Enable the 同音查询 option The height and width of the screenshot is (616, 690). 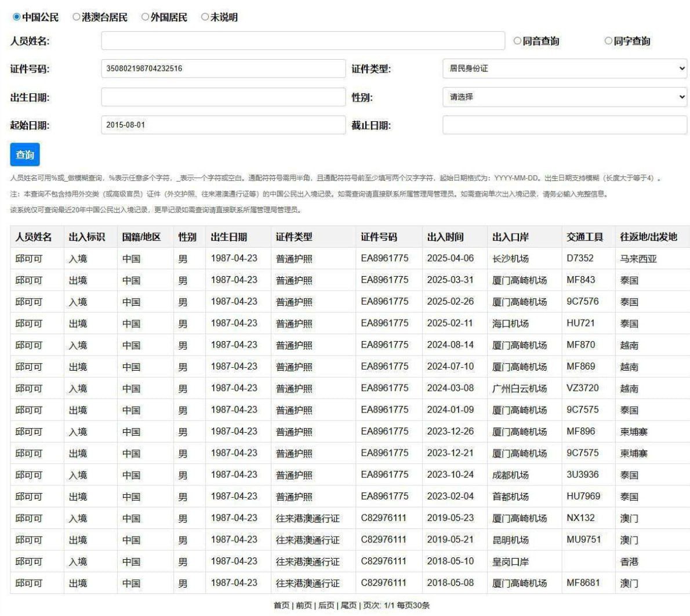(518, 41)
